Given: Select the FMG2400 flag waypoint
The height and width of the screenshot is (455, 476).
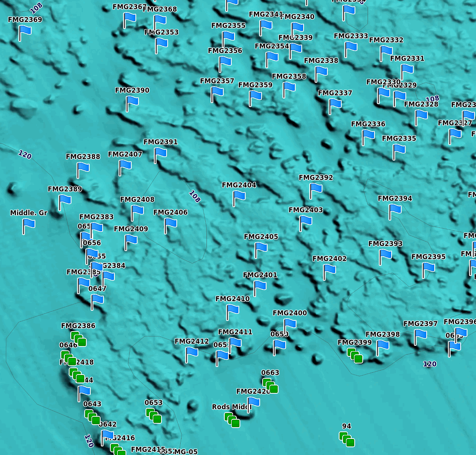Looking at the screenshot, I should [290, 326].
